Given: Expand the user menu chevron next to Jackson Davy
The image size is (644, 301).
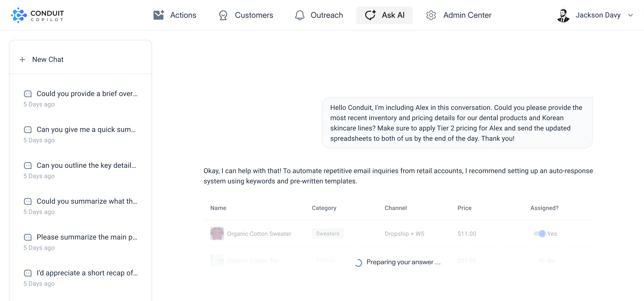Looking at the screenshot, I should 631,15.
